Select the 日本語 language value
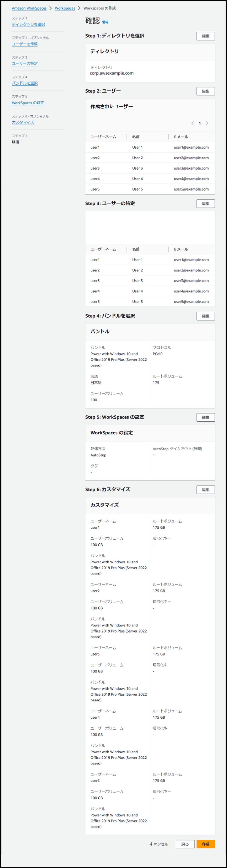The image size is (227, 868). (96, 383)
